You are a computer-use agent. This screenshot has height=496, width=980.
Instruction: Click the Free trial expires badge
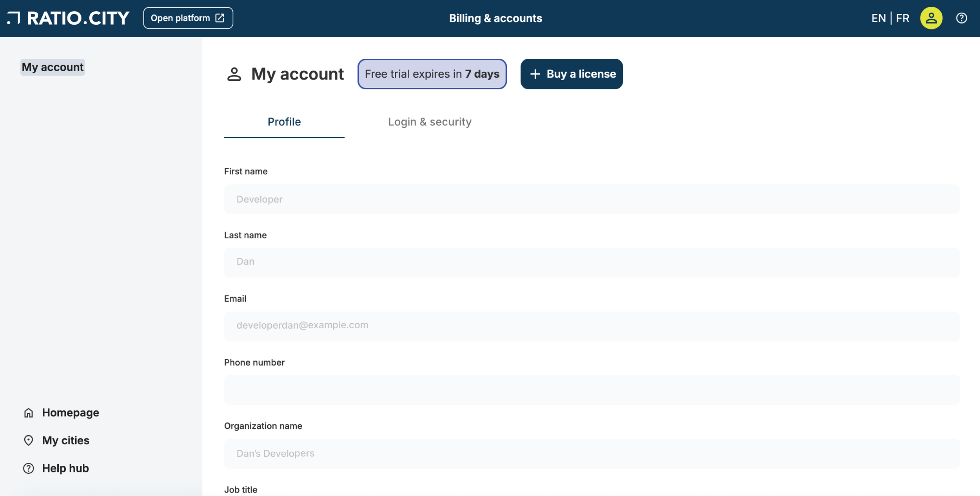point(432,74)
